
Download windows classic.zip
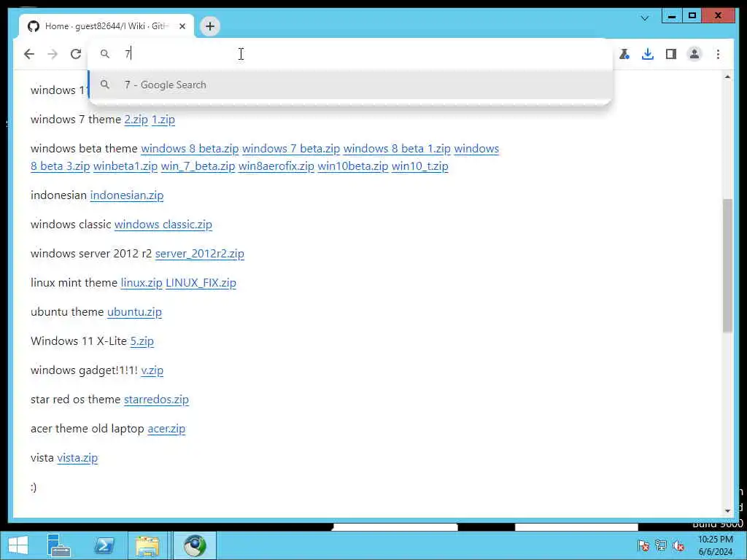tap(163, 225)
